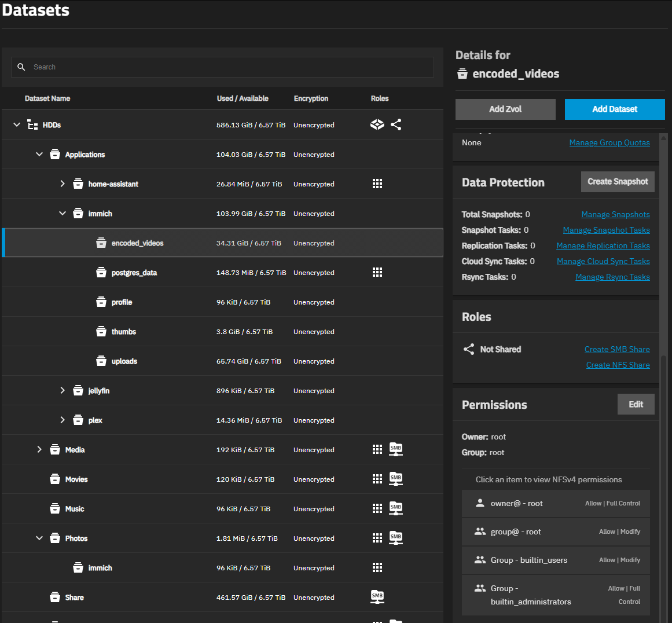Collapse the immich dataset under Applications
Image resolution: width=672 pixels, height=623 pixels.
click(x=63, y=214)
